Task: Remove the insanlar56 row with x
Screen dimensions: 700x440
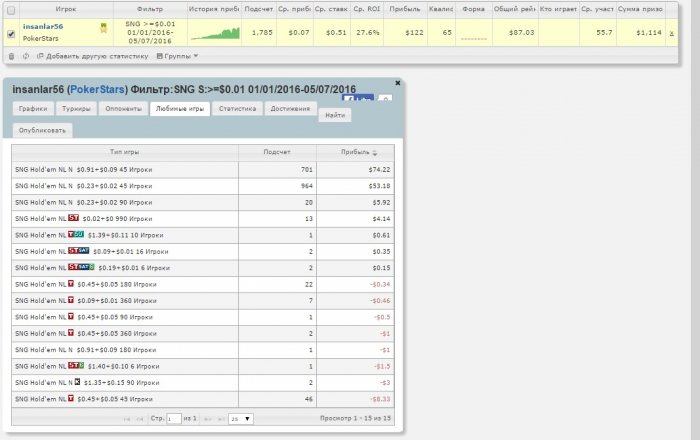Action: (x=671, y=33)
